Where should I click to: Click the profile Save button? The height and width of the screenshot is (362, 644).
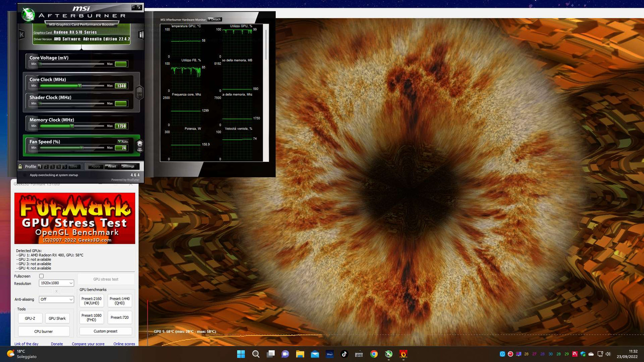pyautogui.click(x=73, y=166)
